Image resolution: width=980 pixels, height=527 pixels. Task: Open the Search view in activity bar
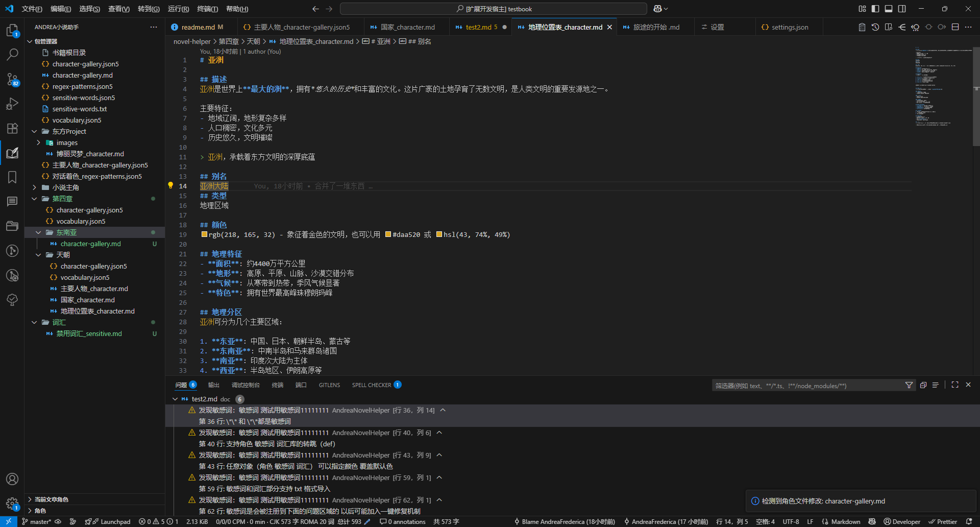[12, 55]
